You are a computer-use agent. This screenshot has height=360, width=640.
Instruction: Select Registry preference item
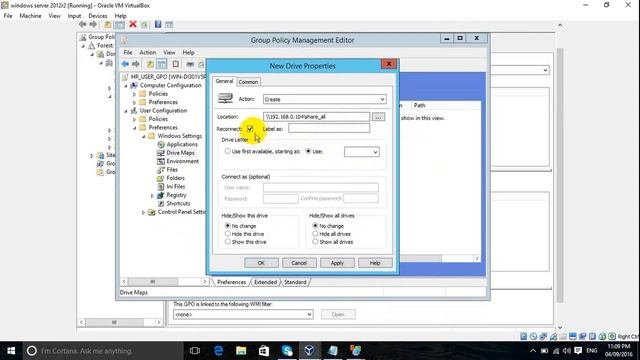click(176, 195)
